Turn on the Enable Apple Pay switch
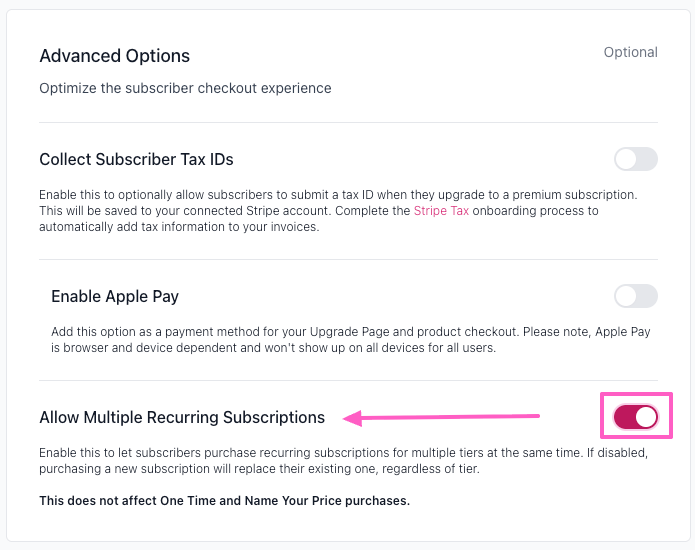This screenshot has width=695, height=550. 635,296
